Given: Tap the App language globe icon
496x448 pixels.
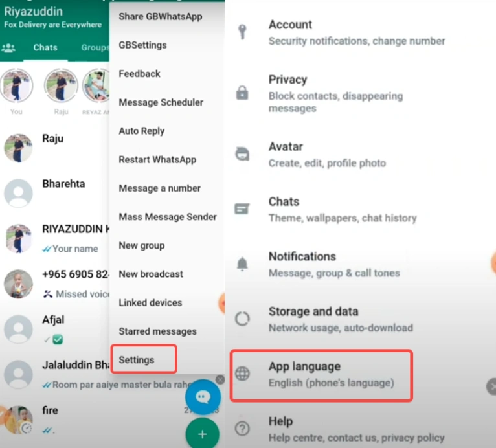Looking at the screenshot, I should (242, 374).
